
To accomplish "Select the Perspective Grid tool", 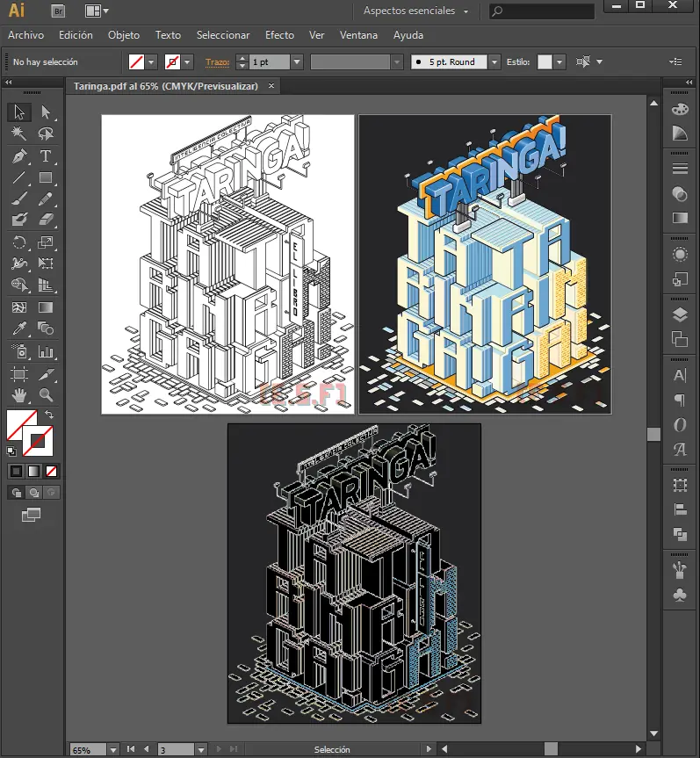I will pos(46,285).
